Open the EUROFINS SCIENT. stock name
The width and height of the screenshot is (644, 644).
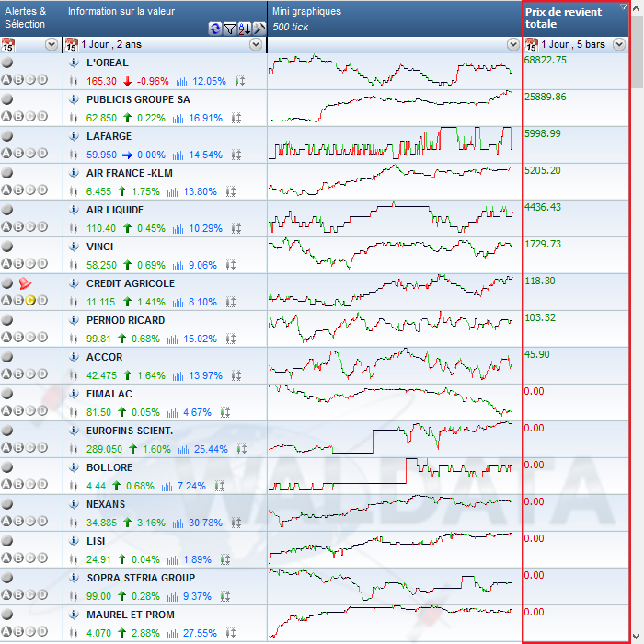[130, 431]
